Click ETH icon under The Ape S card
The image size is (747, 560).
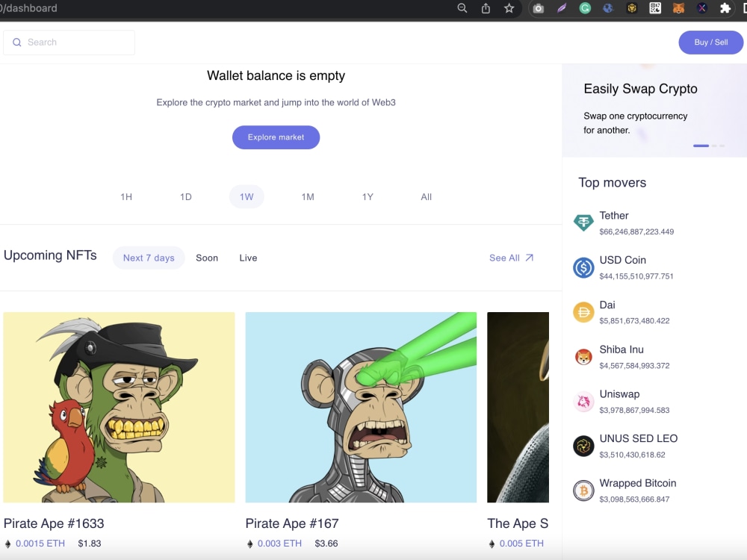click(x=492, y=544)
